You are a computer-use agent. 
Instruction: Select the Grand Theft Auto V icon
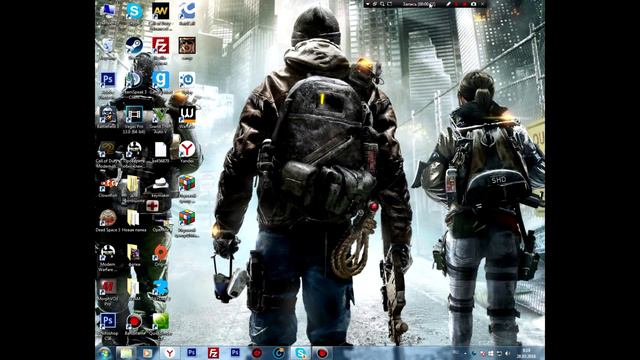tap(160, 114)
